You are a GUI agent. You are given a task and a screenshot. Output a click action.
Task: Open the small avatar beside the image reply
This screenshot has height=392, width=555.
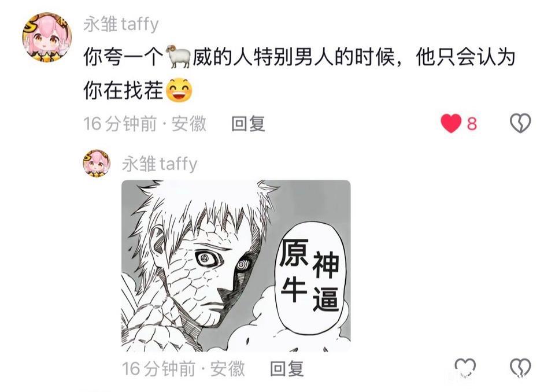tap(97, 163)
